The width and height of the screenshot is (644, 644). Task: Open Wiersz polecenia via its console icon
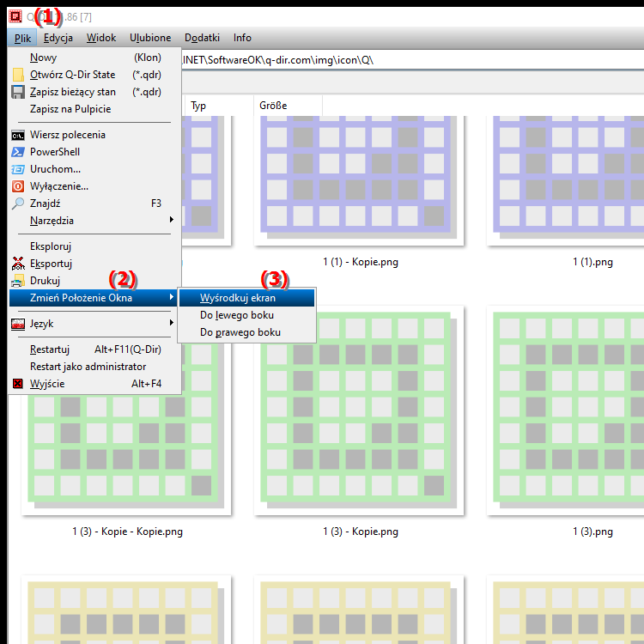pos(18,135)
